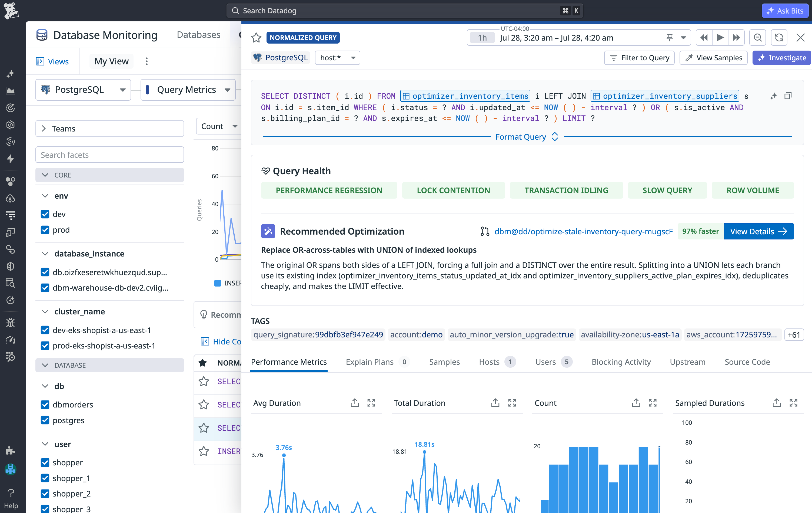Open the Count metric dropdown
Image resolution: width=812 pixels, height=513 pixels.
(x=219, y=126)
